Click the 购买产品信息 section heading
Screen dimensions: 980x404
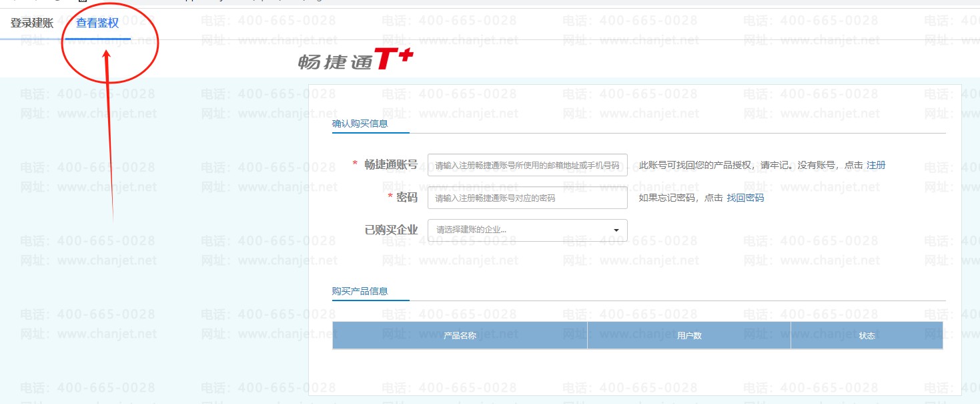click(360, 291)
